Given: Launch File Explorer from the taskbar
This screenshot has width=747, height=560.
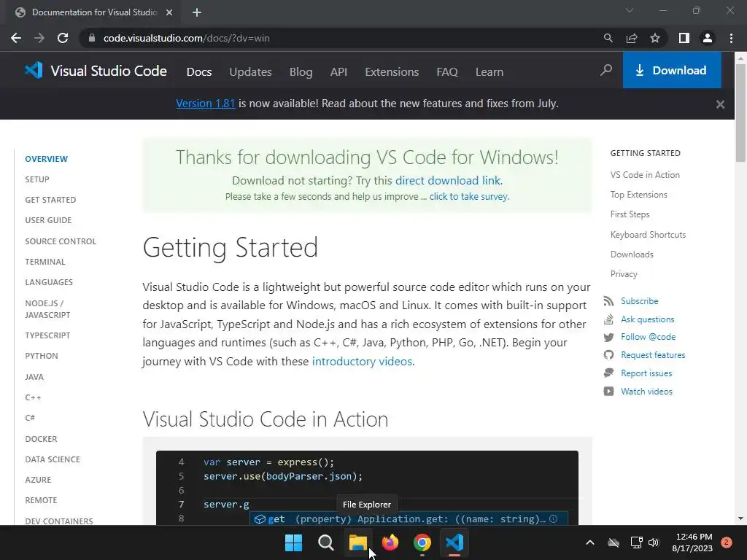Looking at the screenshot, I should [357, 542].
